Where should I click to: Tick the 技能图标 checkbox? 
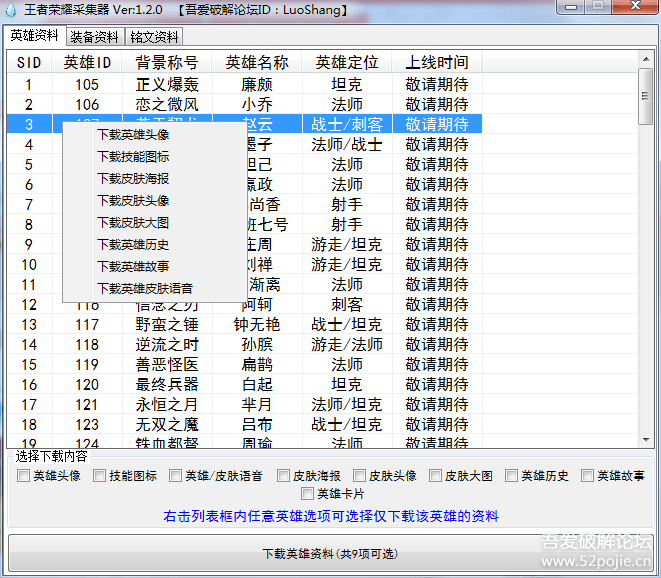[x=99, y=476]
